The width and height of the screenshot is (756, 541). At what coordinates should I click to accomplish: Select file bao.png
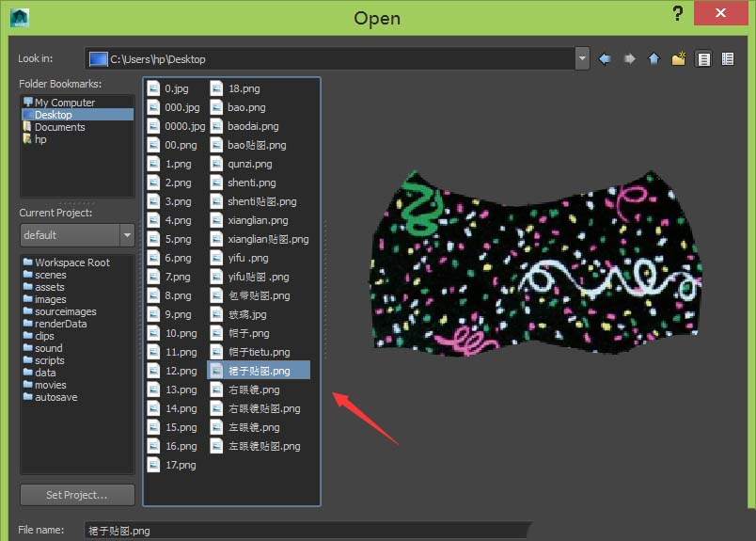238,107
